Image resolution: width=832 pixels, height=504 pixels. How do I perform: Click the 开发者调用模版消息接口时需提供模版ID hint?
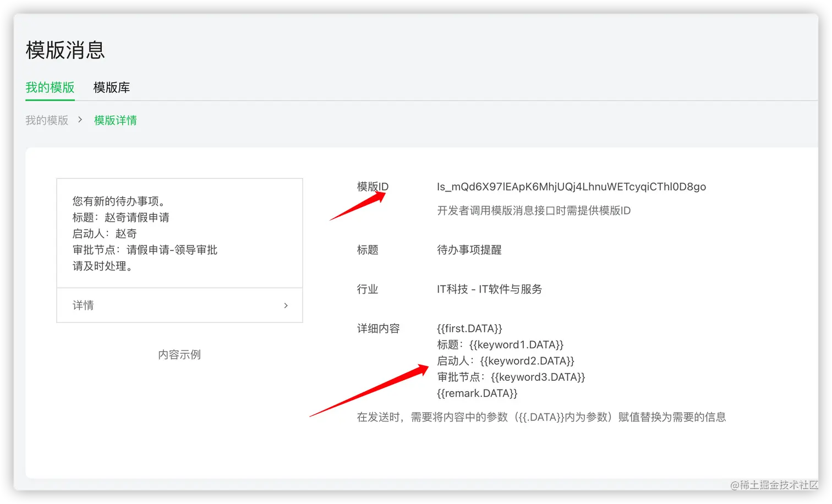click(x=534, y=211)
